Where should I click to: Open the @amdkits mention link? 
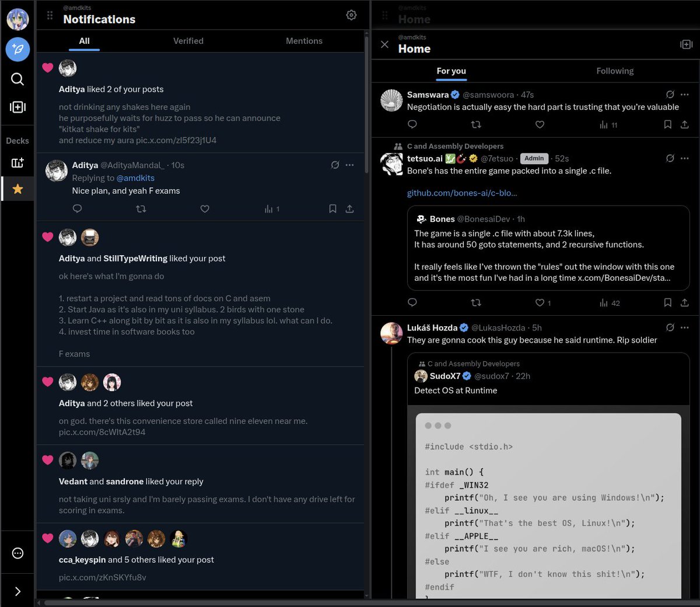click(135, 178)
